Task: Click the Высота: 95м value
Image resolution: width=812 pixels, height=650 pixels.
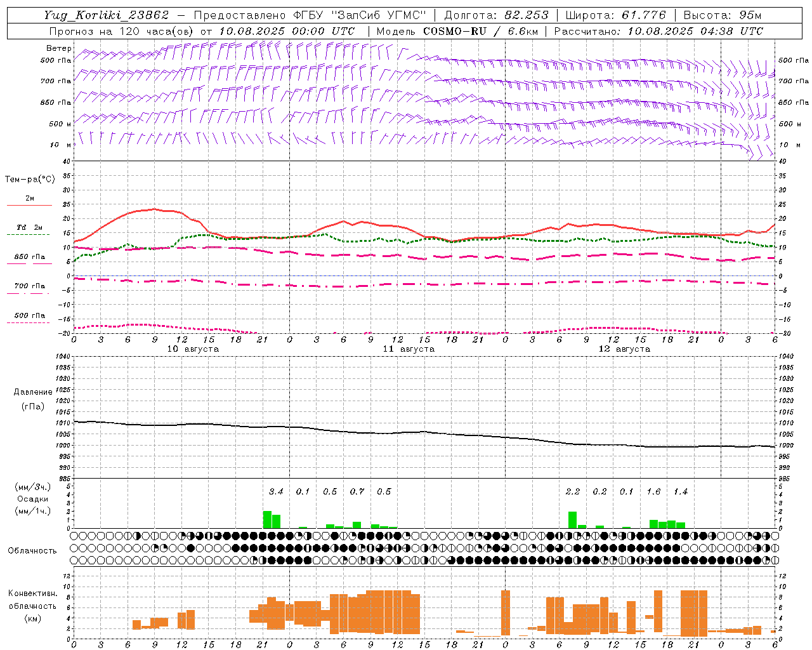Action: [x=723, y=15]
